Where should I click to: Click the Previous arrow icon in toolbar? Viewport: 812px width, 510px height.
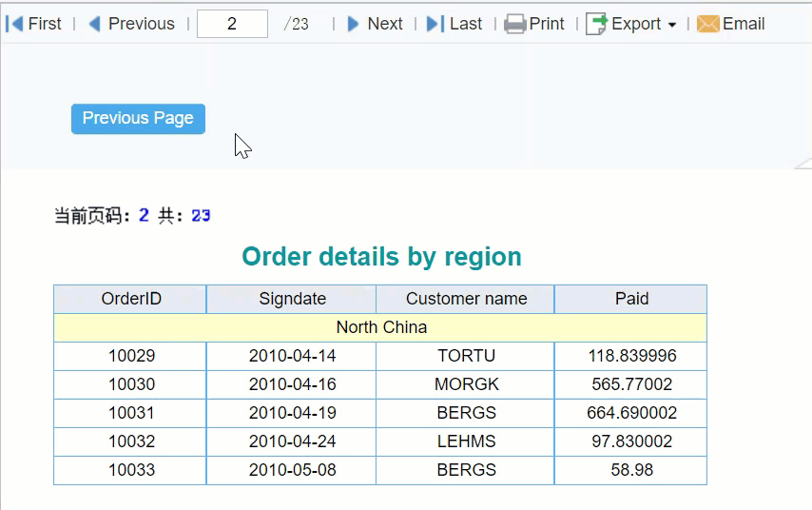click(x=95, y=24)
